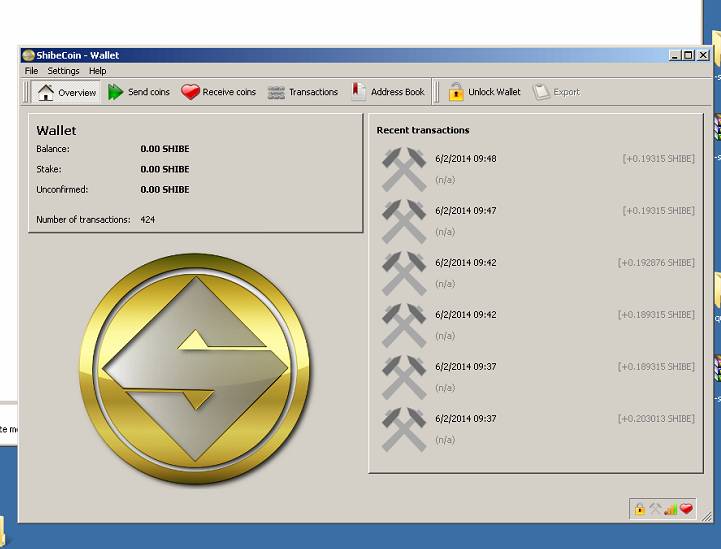This screenshot has width=721, height=549.
Task: Click the Recent transactions heading
Action: (x=423, y=130)
